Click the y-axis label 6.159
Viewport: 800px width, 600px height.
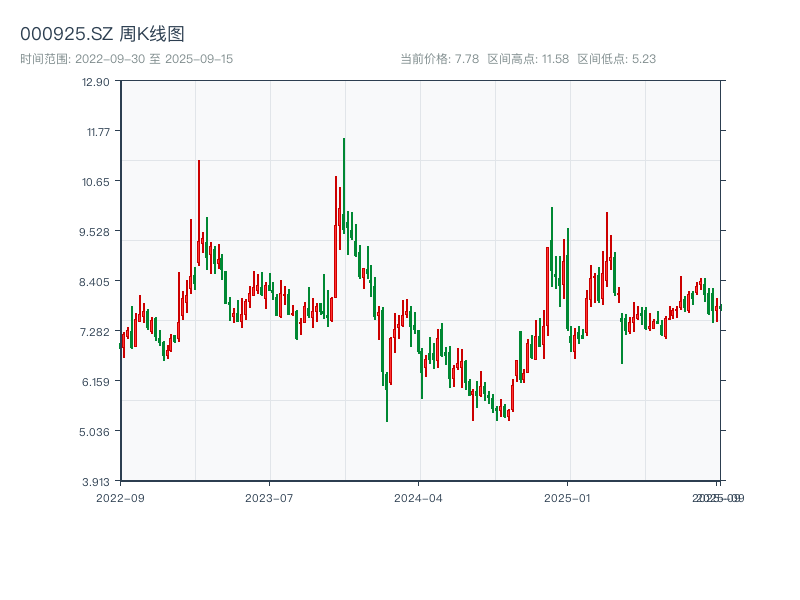tap(96, 382)
